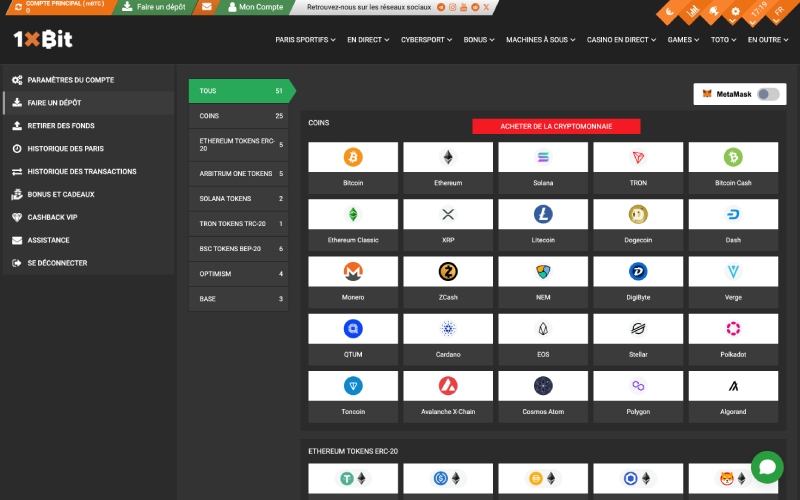The image size is (800, 500).
Task: Choose Dogecoin for the deposit
Action: click(638, 224)
